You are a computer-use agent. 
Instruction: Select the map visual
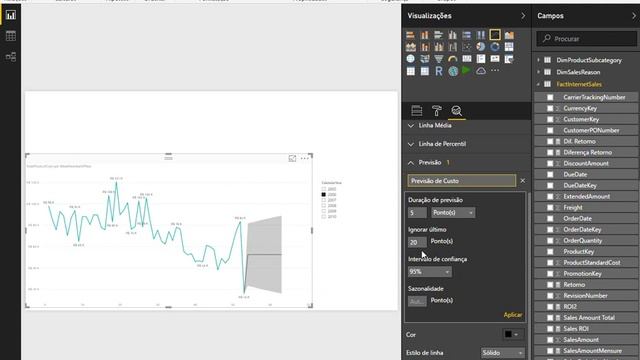(x=411, y=59)
